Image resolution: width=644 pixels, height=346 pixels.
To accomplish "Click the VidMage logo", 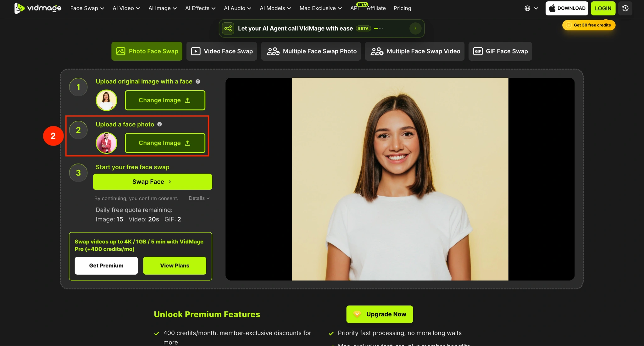I will [x=38, y=8].
